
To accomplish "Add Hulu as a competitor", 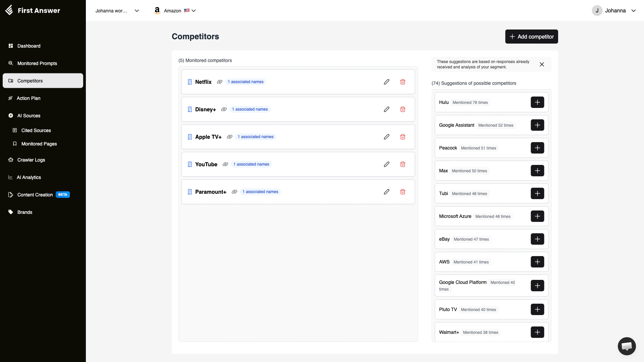I will 537,102.
